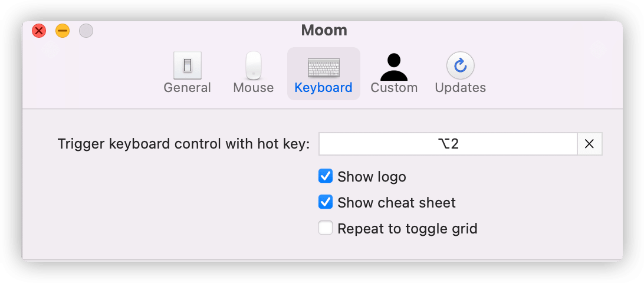Image resolution: width=644 pixels, height=283 pixels.
Task: Uncheck the Show logo checkbox
Action: (x=326, y=176)
